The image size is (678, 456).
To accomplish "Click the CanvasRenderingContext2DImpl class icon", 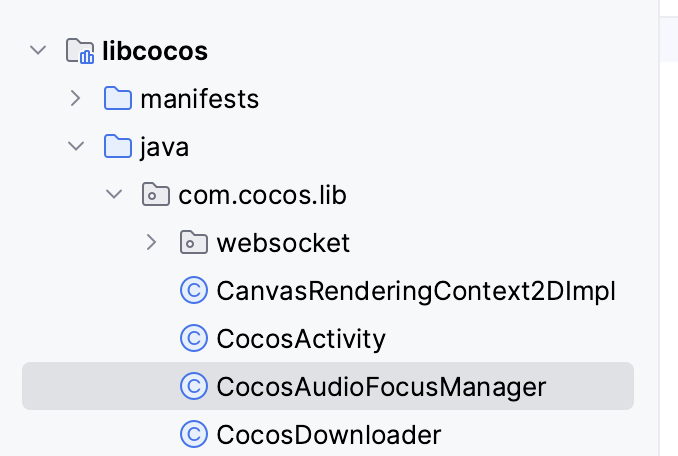I will coord(193,291).
